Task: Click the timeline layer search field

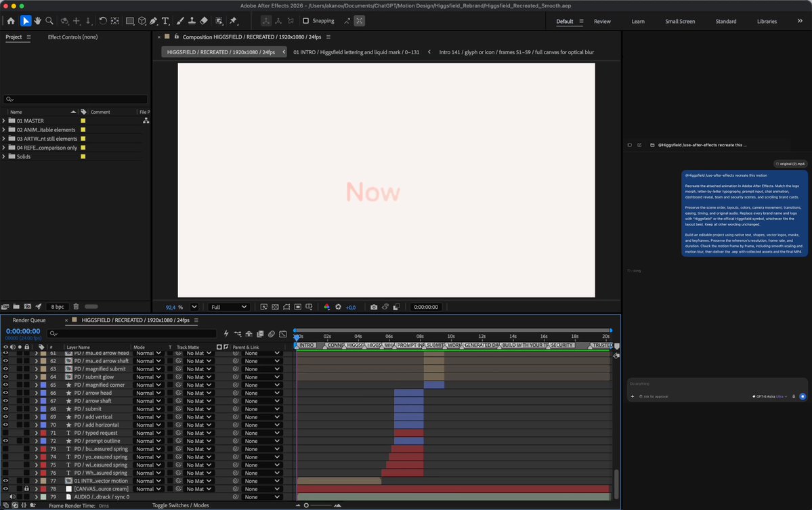Action: pyautogui.click(x=131, y=334)
